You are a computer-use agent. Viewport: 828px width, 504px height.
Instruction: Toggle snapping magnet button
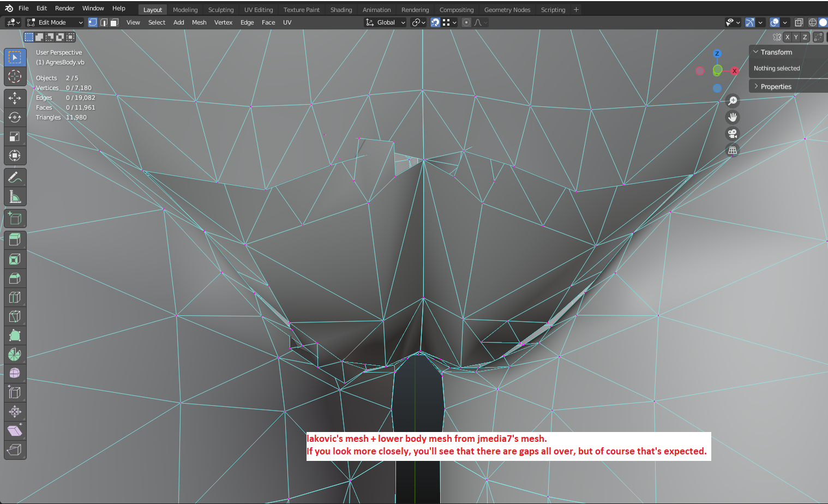click(435, 22)
